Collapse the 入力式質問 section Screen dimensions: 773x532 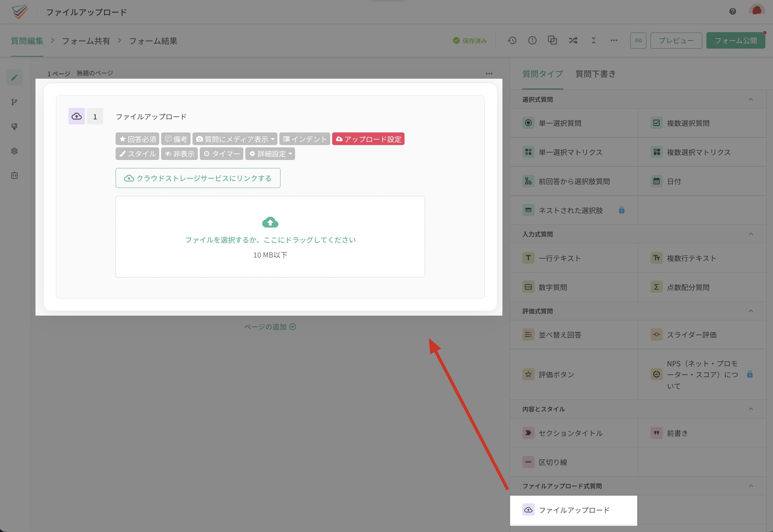click(x=751, y=234)
